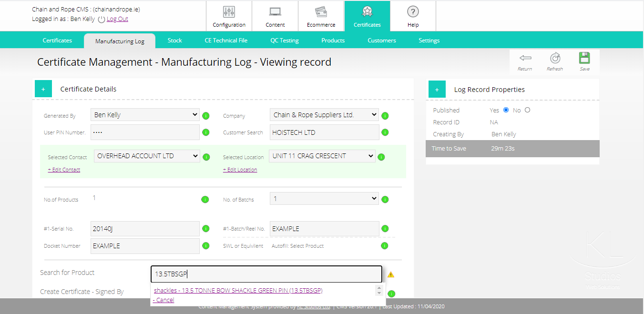Open the Configuration sliders icon
This screenshot has height=314, width=644.
tap(229, 12)
